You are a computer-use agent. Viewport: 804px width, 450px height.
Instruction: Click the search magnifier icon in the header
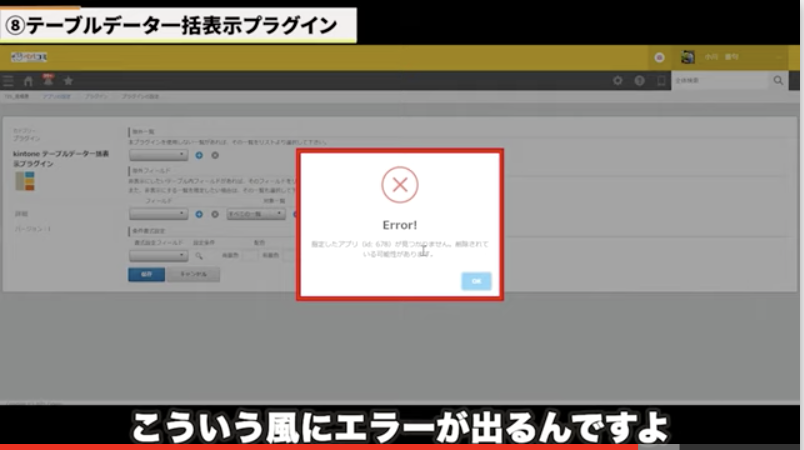778,81
